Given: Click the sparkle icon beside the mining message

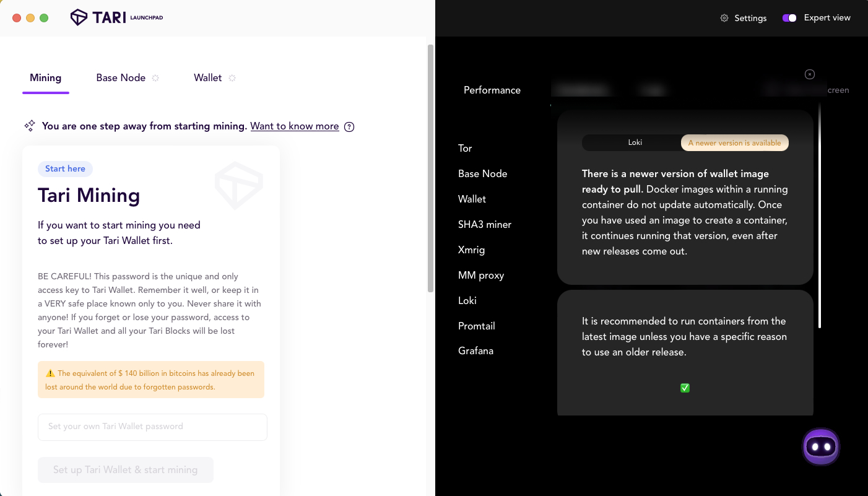Looking at the screenshot, I should pos(29,125).
